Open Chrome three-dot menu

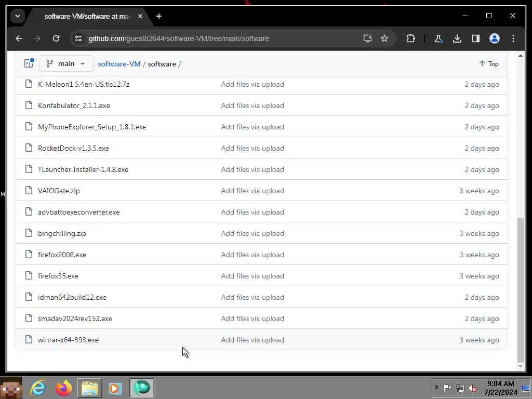tap(513, 38)
